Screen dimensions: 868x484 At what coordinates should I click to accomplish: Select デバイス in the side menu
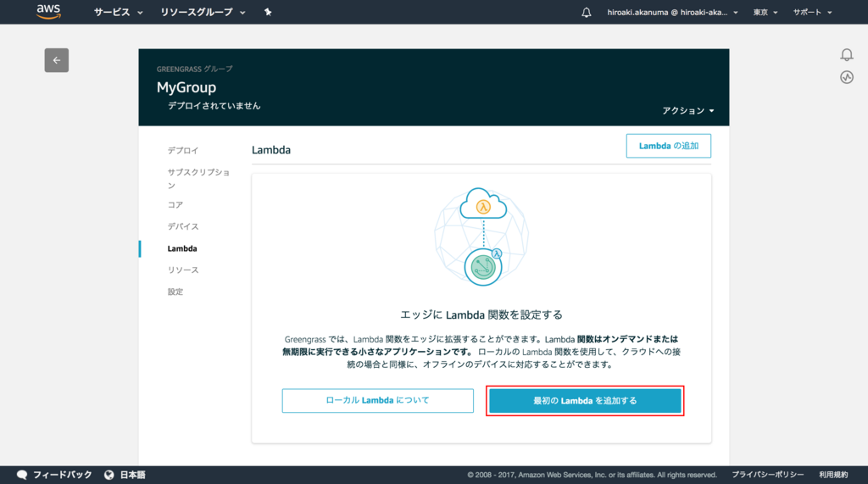(183, 226)
